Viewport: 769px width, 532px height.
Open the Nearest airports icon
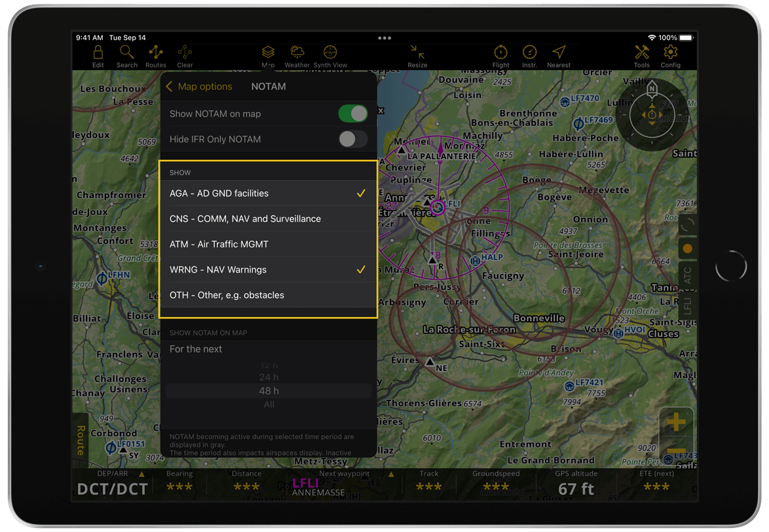(x=559, y=56)
